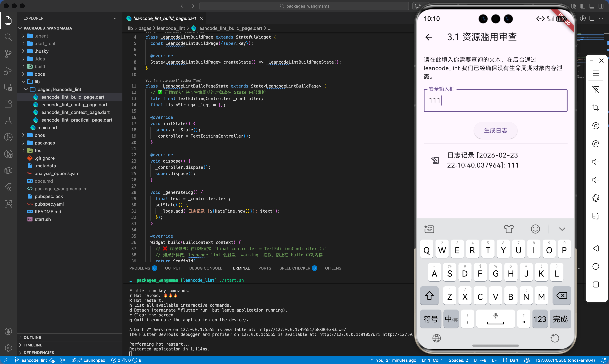The height and width of the screenshot is (364, 609).
Task: Switch to the DEBUG CONSOLE tab
Action: pos(206,268)
